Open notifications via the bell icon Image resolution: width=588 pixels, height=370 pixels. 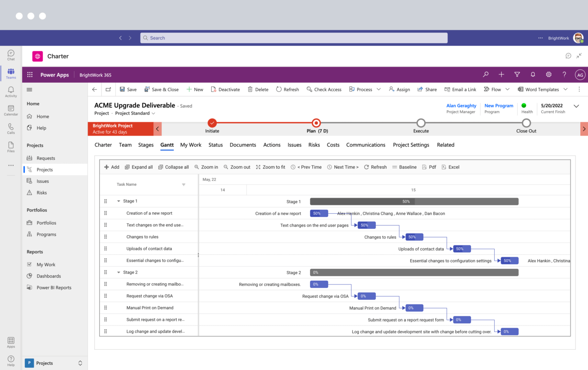click(x=532, y=74)
